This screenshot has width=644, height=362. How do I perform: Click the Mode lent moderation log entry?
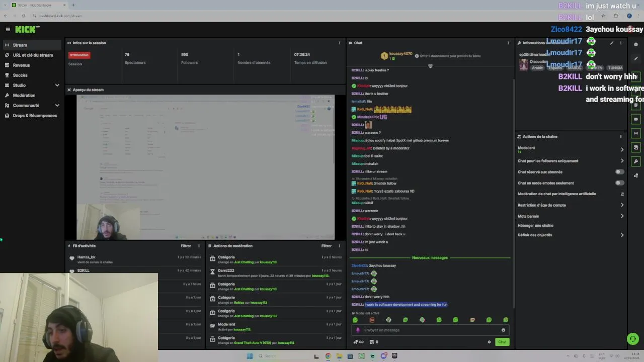(x=275, y=327)
